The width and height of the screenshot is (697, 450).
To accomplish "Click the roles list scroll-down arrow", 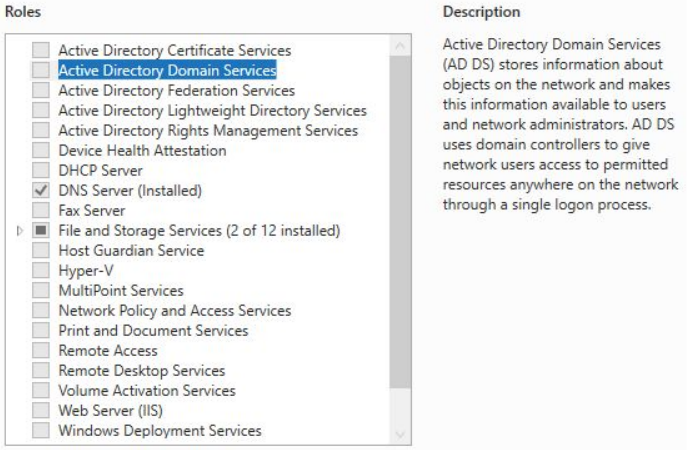I will tap(400, 434).
